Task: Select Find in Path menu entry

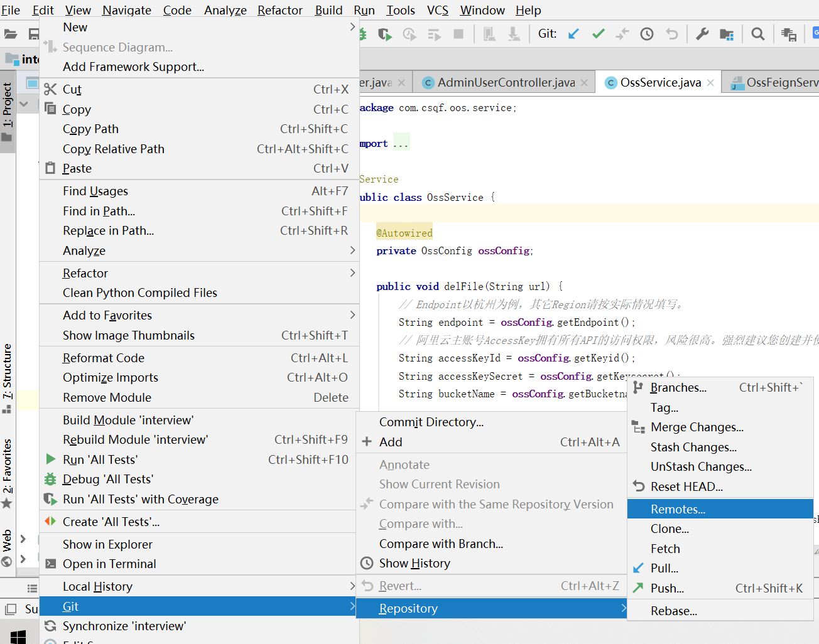Action: coord(199,211)
